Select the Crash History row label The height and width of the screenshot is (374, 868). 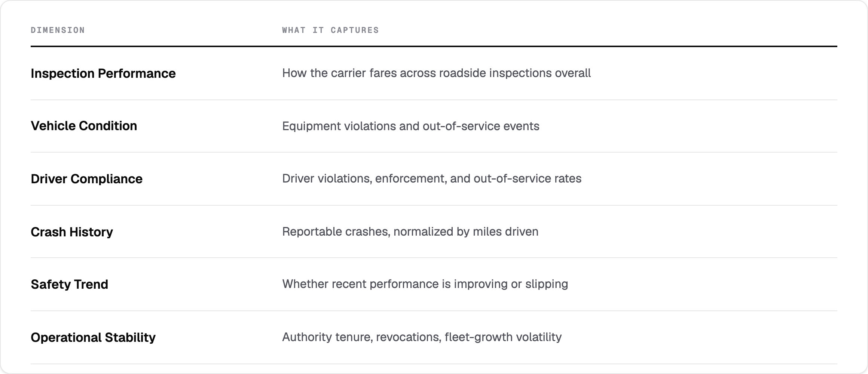[x=72, y=232]
